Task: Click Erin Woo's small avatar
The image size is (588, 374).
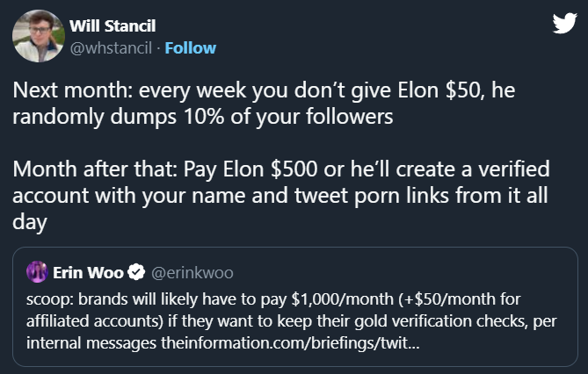Action: tap(36, 270)
